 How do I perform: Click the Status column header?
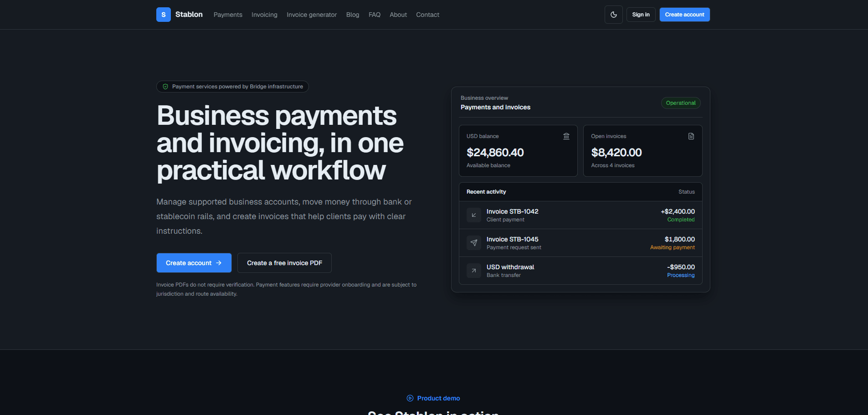[x=687, y=192]
